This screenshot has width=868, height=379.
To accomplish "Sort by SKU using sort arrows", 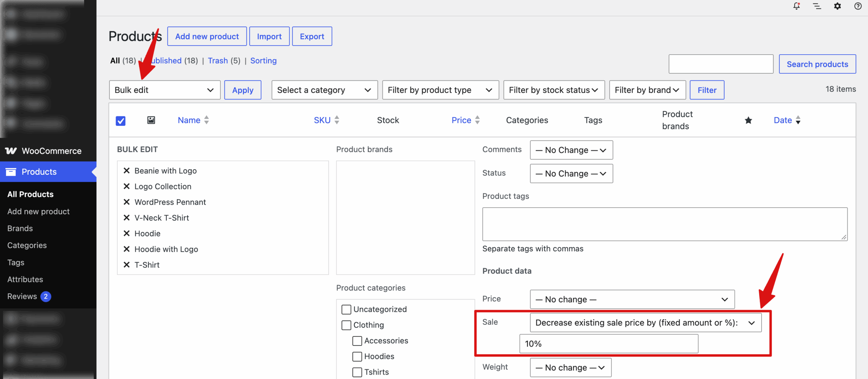I will click(x=337, y=120).
